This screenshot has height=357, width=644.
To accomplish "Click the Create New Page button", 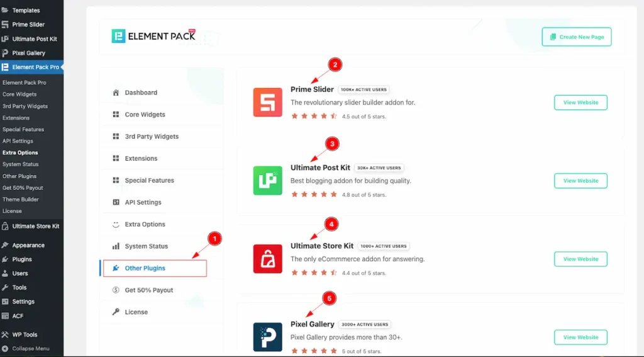I will tap(576, 37).
